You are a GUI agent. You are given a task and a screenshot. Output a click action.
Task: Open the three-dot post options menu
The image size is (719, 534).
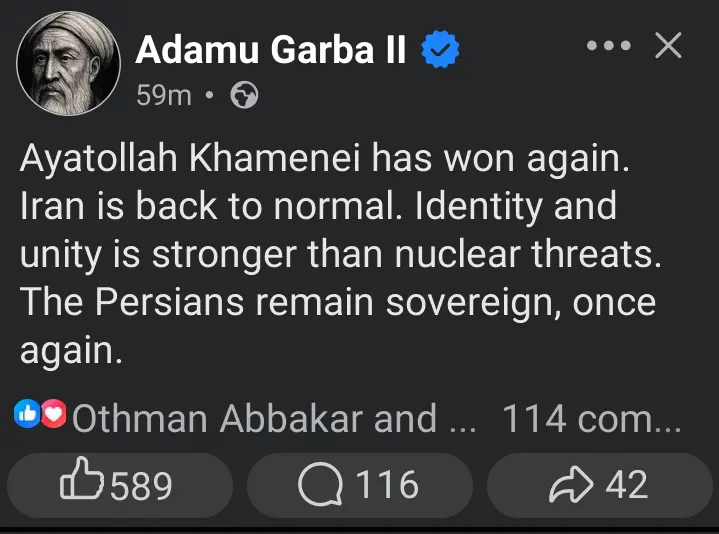608,45
